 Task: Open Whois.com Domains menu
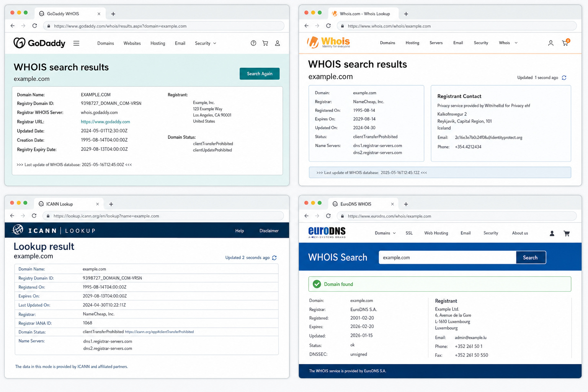click(x=387, y=43)
